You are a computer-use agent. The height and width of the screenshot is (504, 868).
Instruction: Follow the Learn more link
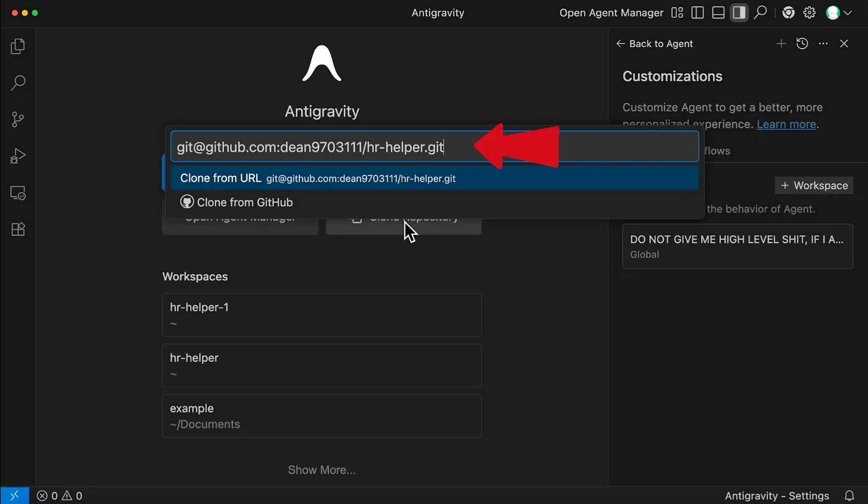[x=786, y=124]
